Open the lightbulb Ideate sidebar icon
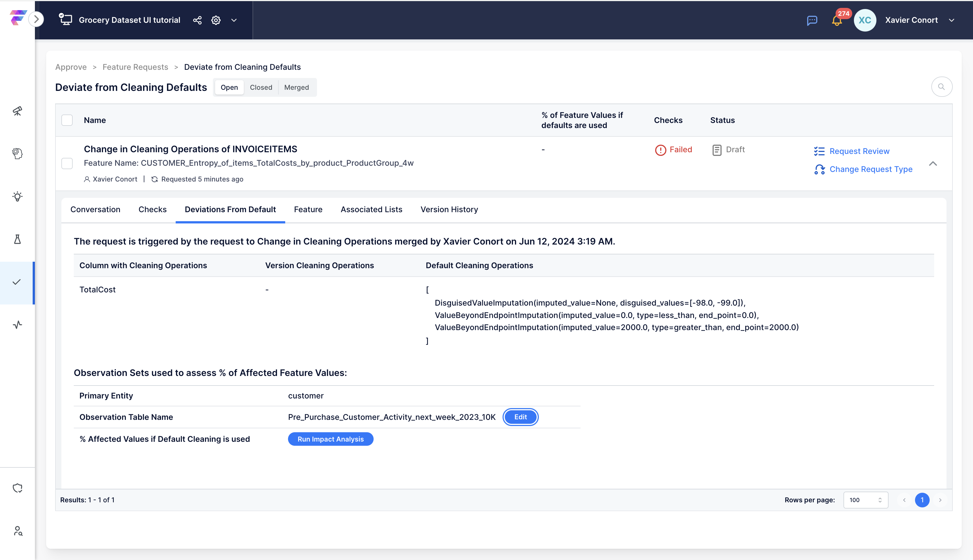Screen dimensions: 973x560 pyautogui.click(x=17, y=196)
